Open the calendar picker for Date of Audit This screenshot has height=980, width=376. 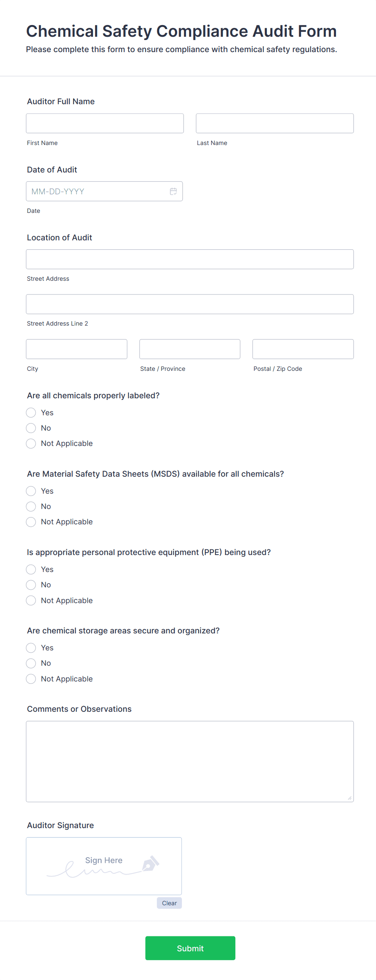click(x=173, y=191)
